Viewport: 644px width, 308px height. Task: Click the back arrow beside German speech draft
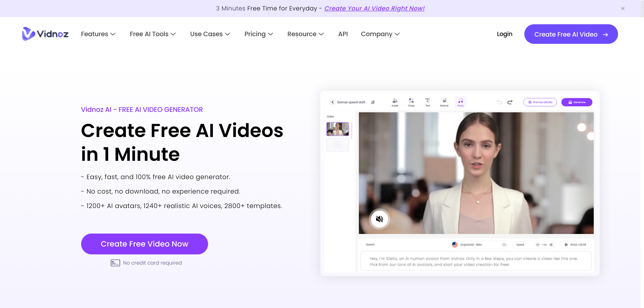(332, 102)
